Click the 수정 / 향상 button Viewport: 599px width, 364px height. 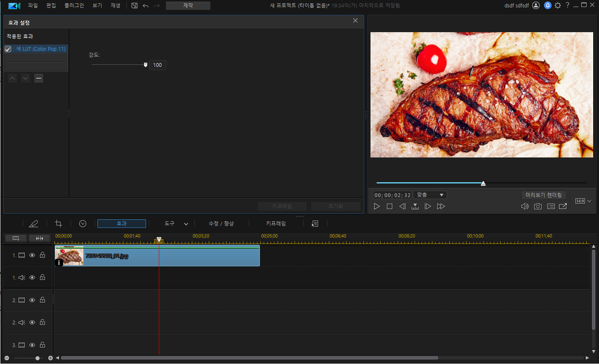(221, 223)
